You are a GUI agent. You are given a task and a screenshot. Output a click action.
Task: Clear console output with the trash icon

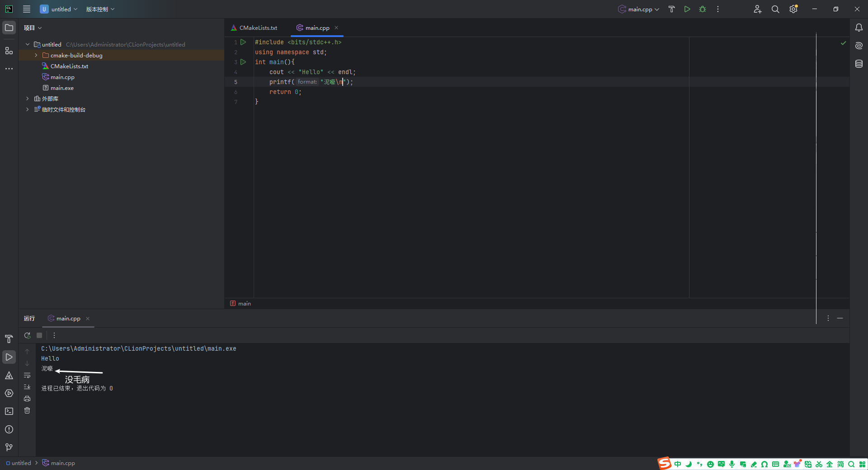tap(27, 410)
